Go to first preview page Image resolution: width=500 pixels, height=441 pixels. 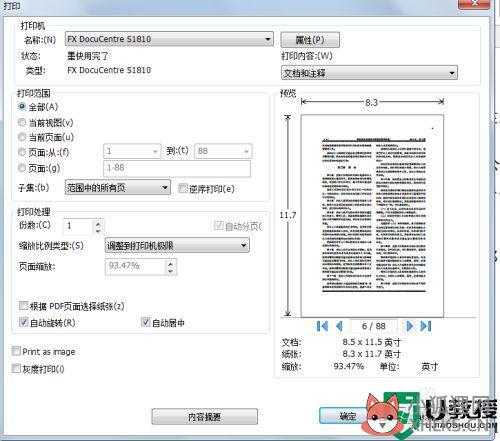point(322,326)
